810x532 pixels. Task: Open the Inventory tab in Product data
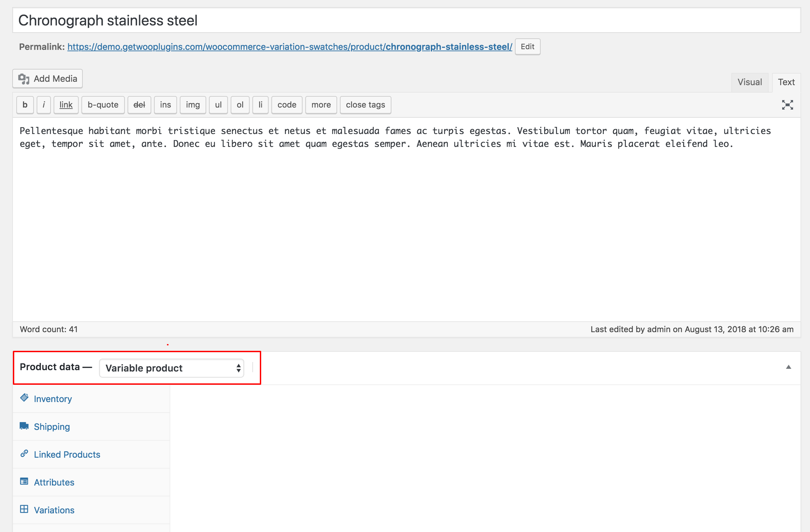(53, 399)
